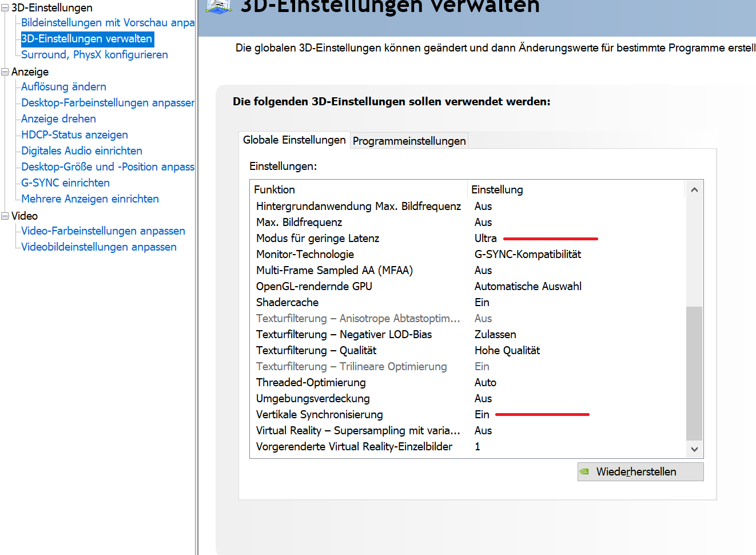Select OpenGL-rendernde GPU row

click(468, 286)
